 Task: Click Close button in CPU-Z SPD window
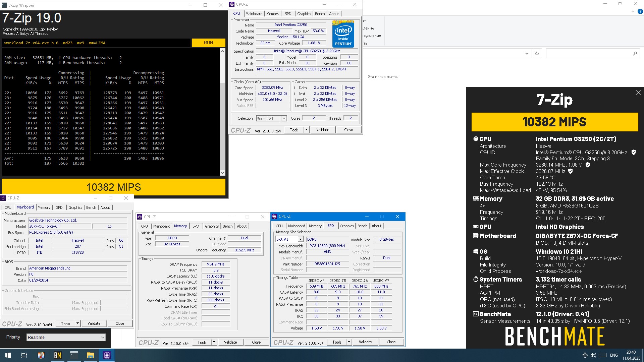tap(391, 342)
